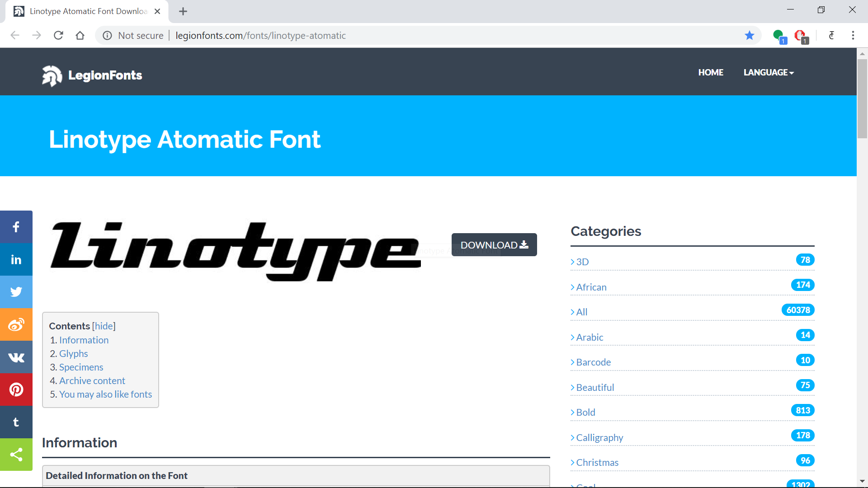This screenshot has height=488, width=868.
Task: Click the browser address bar URL
Action: coord(260,35)
